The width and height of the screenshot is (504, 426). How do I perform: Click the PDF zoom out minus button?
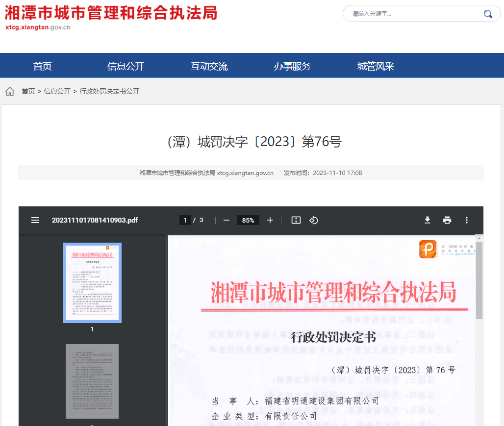tap(227, 220)
